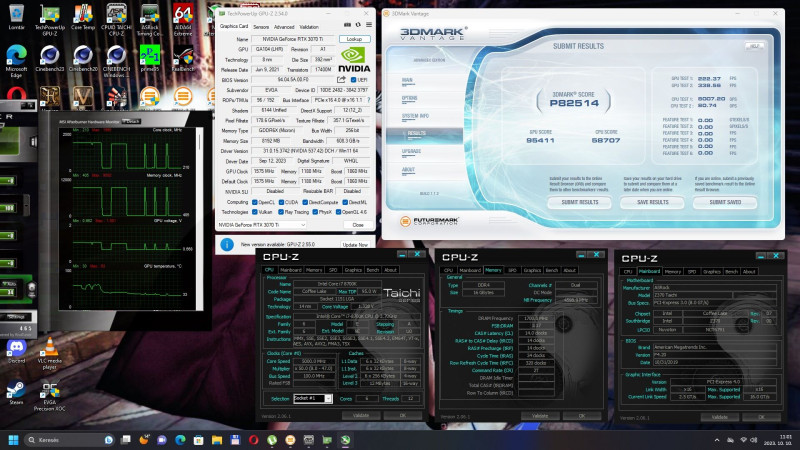Open the Discord desktop shortcut
The height and width of the screenshot is (450, 800).
click(16, 351)
